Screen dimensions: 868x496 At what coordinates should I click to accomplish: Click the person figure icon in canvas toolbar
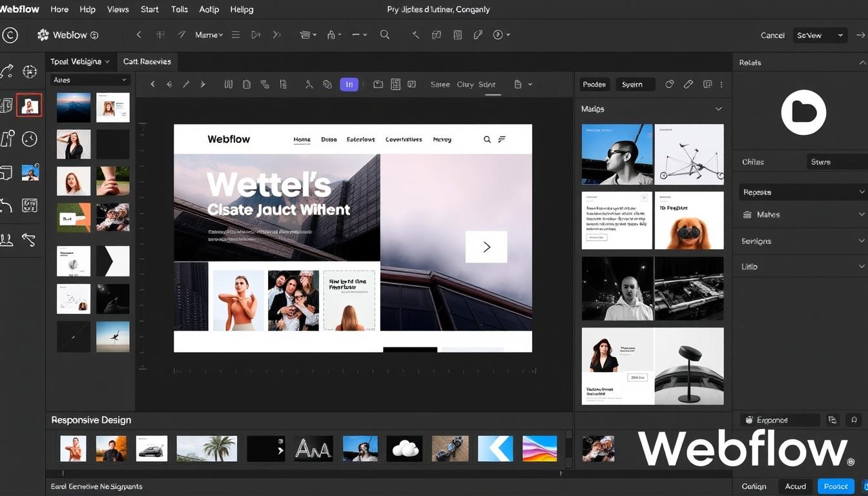tap(309, 84)
